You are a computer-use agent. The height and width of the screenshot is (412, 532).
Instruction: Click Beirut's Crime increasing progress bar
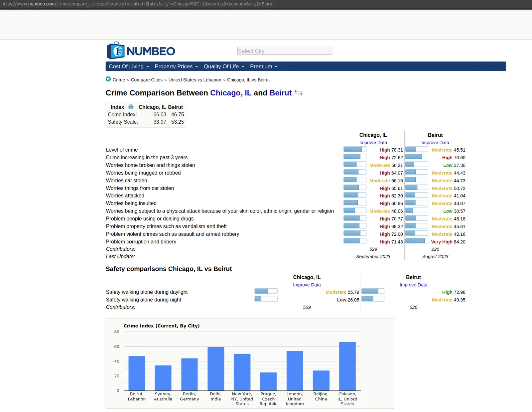417,157
